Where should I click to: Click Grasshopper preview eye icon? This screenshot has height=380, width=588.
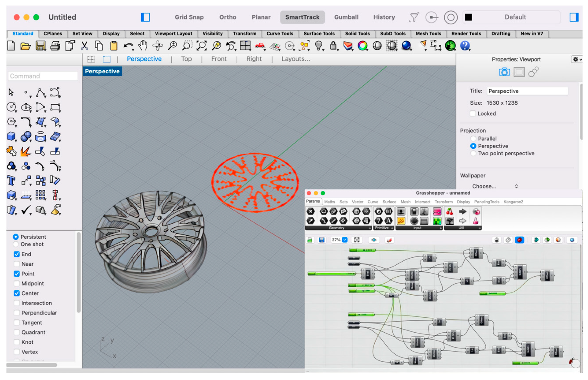(x=374, y=240)
